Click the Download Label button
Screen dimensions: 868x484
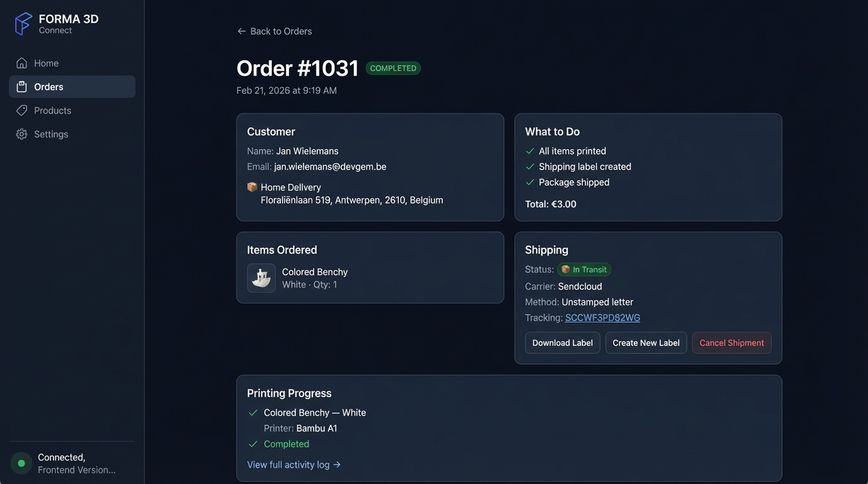click(x=562, y=343)
